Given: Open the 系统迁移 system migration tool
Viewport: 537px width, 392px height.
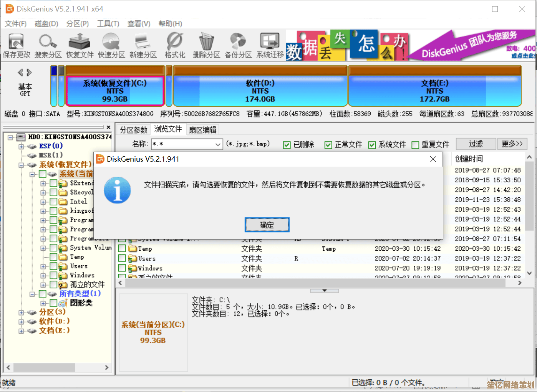Looking at the screenshot, I should [270, 45].
